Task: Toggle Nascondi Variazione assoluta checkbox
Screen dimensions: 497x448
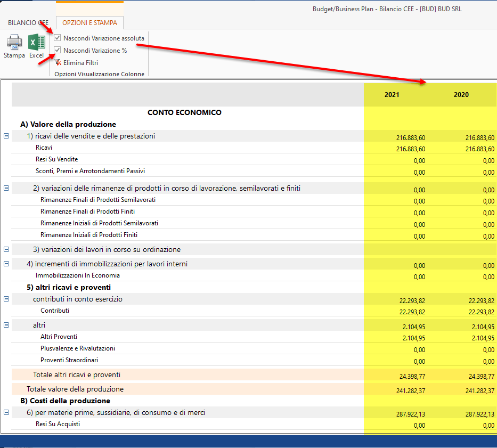Action: click(58, 38)
